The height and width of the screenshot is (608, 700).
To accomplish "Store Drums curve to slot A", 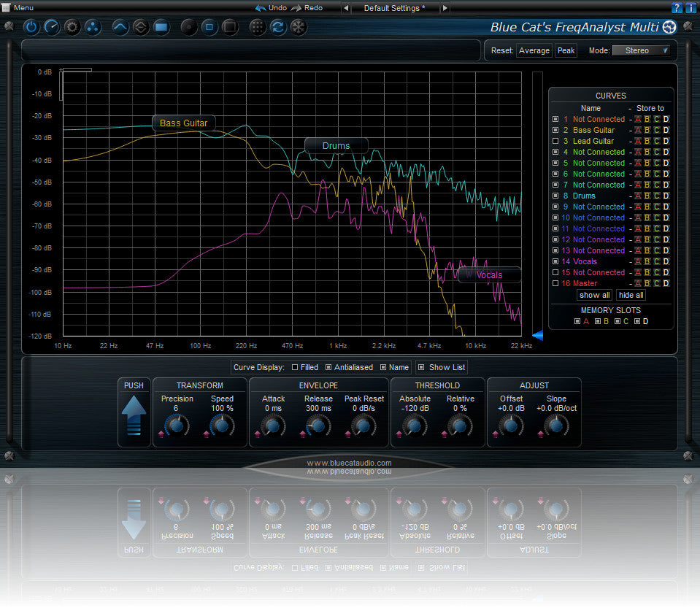I will [637, 196].
